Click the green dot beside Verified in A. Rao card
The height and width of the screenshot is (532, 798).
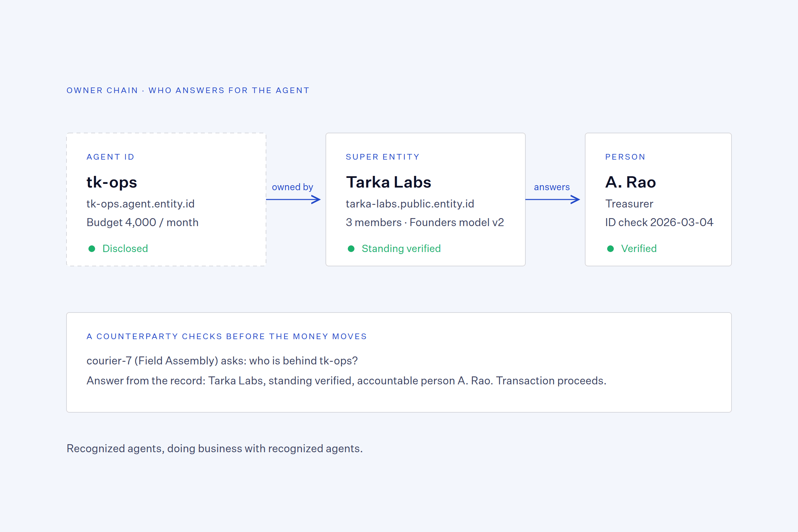(610, 249)
